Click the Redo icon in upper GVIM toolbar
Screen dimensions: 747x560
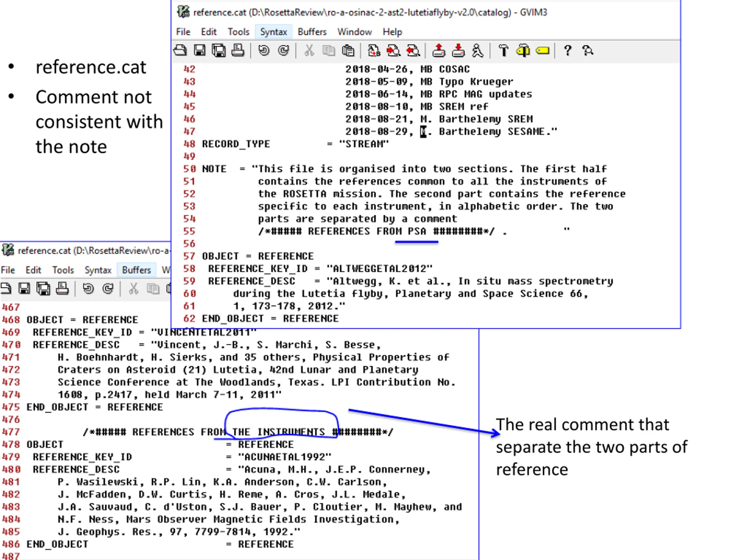point(284,51)
